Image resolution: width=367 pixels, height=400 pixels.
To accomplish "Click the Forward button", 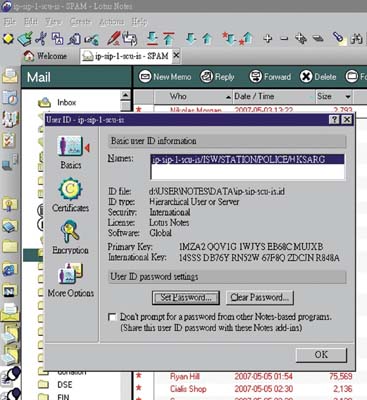I will (x=270, y=77).
